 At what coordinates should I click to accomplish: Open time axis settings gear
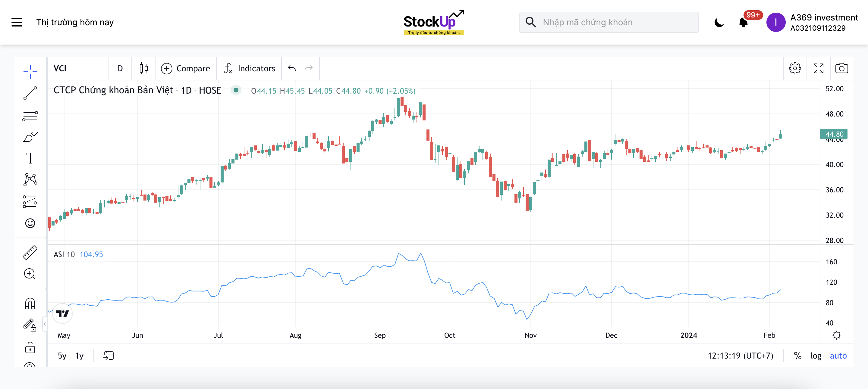pos(837,335)
